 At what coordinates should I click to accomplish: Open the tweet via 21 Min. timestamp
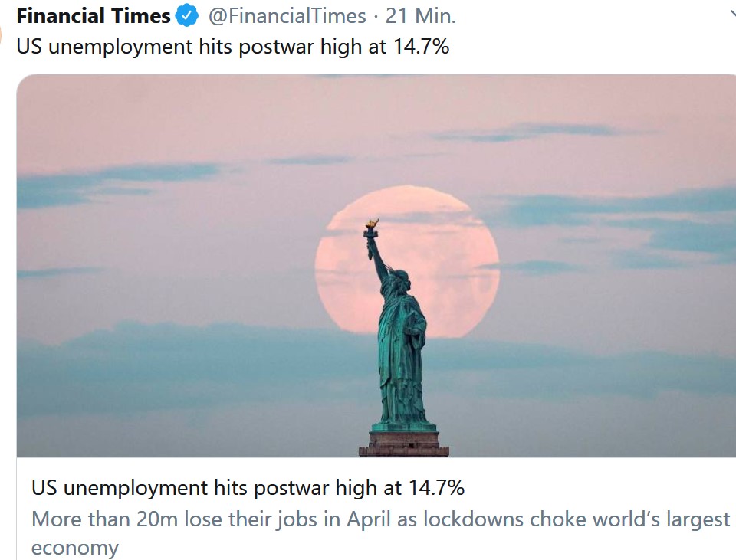coord(419,15)
